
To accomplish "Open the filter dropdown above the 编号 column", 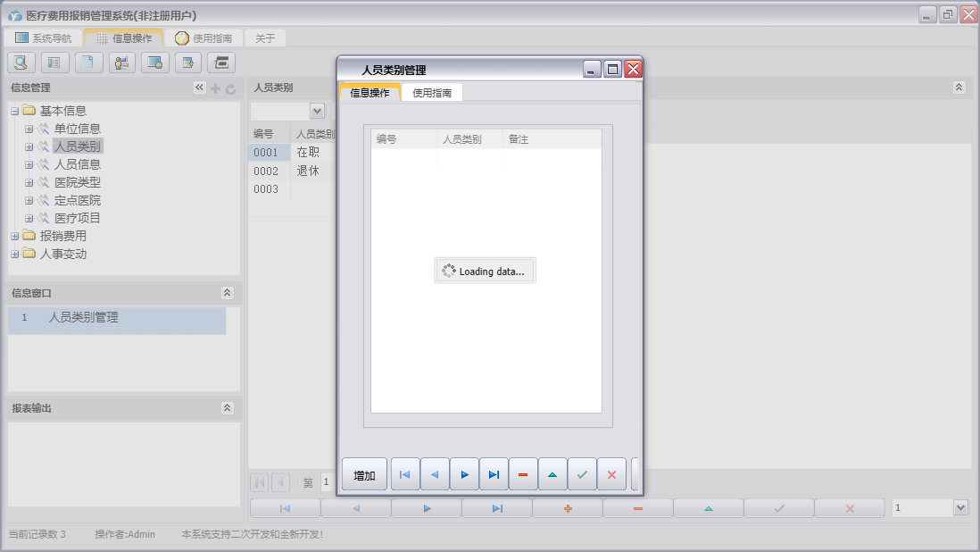I will (x=317, y=111).
